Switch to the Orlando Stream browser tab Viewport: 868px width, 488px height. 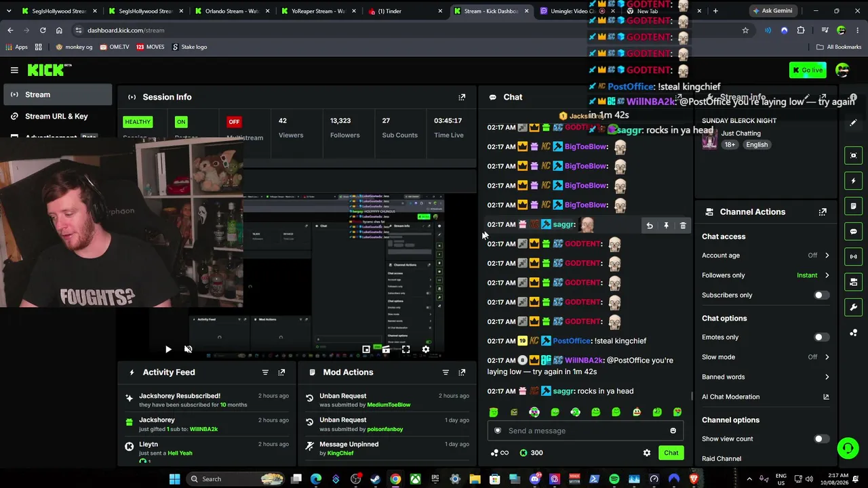tap(231, 11)
